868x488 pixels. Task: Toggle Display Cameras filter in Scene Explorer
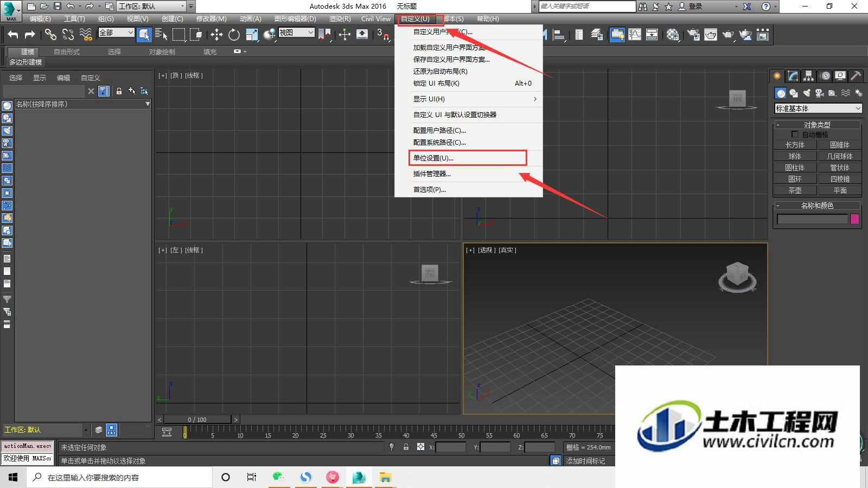(x=7, y=143)
